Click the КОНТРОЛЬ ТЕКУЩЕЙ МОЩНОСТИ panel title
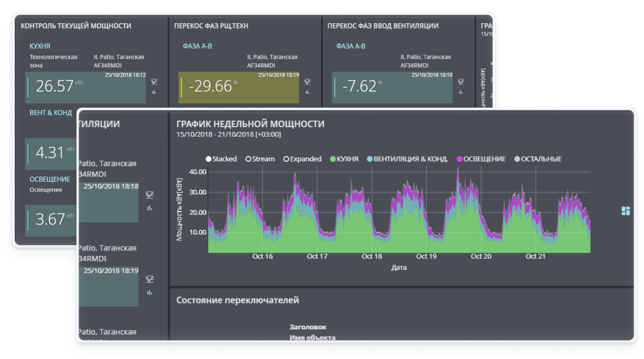Viewport: 644px width, 359px height. [76, 26]
